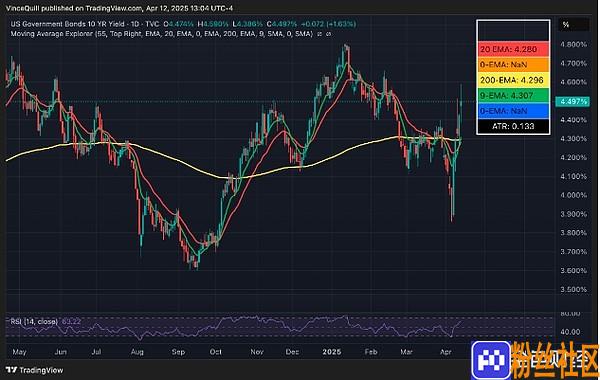Click the VinceQuill published on TradingView.com header
The width and height of the screenshot is (600, 380).
pos(119,8)
